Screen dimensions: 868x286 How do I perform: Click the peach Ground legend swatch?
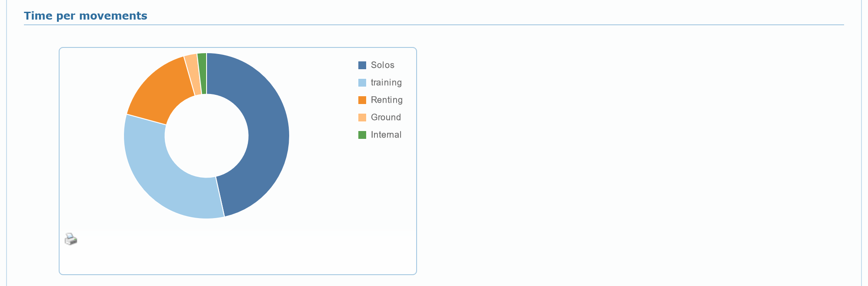(362, 118)
